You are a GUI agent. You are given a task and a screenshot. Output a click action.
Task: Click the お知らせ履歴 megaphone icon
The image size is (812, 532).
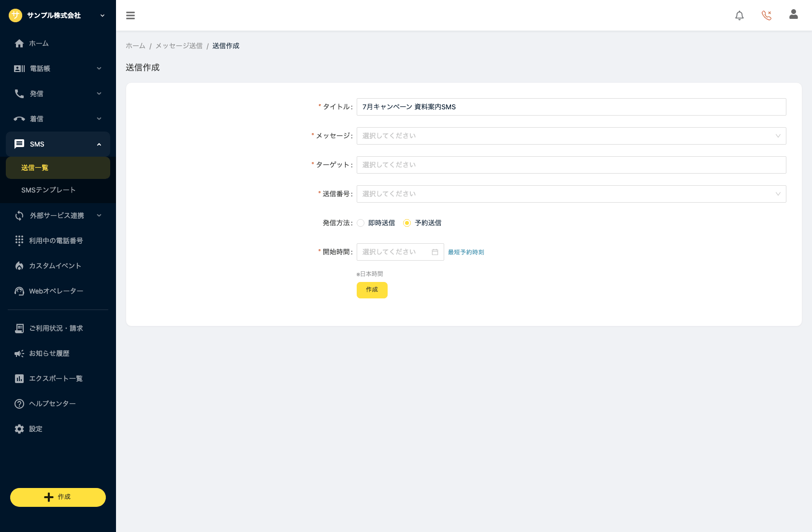coord(19,354)
